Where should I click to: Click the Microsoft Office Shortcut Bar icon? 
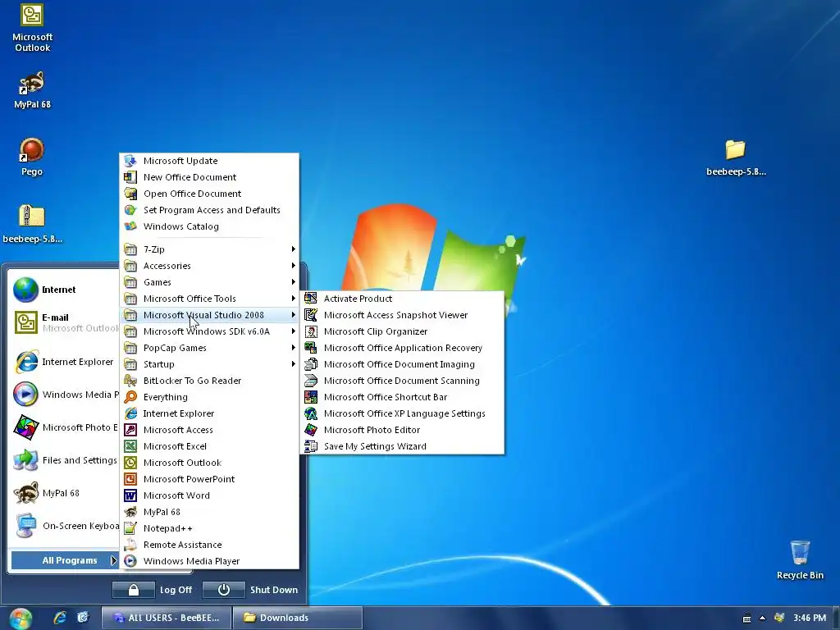[x=311, y=397]
